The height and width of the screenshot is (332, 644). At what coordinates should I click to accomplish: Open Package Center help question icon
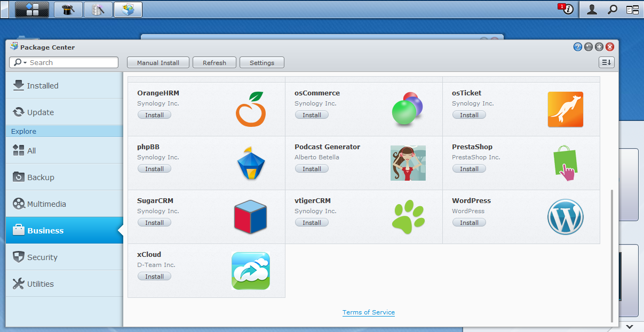[x=578, y=47]
